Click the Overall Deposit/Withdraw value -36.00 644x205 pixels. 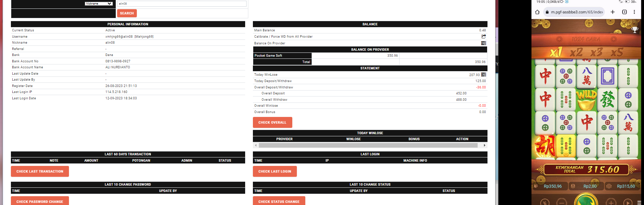click(x=481, y=87)
